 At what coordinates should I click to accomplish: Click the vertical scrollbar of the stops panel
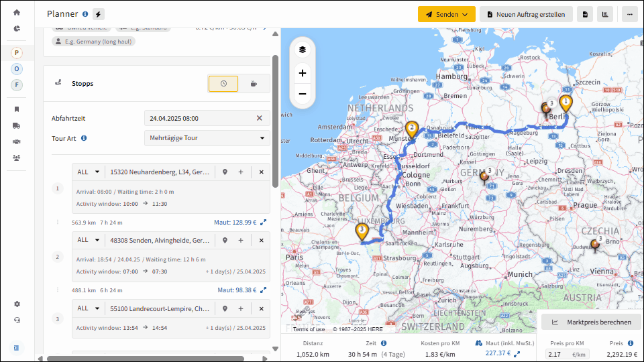point(275,121)
